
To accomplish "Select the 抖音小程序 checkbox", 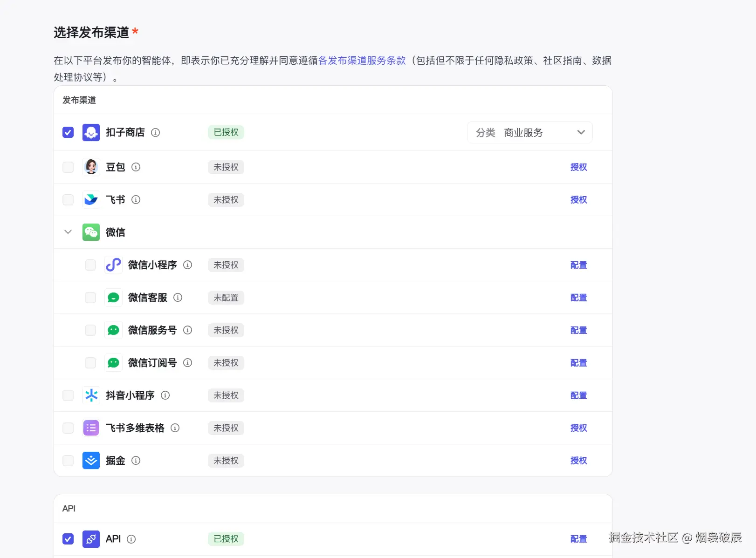I will (68, 395).
